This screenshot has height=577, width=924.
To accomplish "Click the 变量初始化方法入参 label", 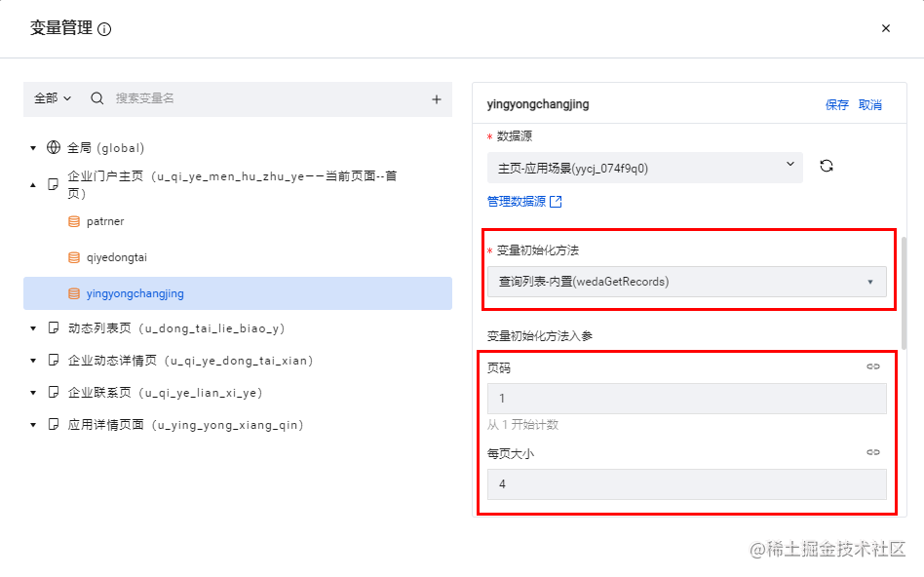I will (x=540, y=336).
